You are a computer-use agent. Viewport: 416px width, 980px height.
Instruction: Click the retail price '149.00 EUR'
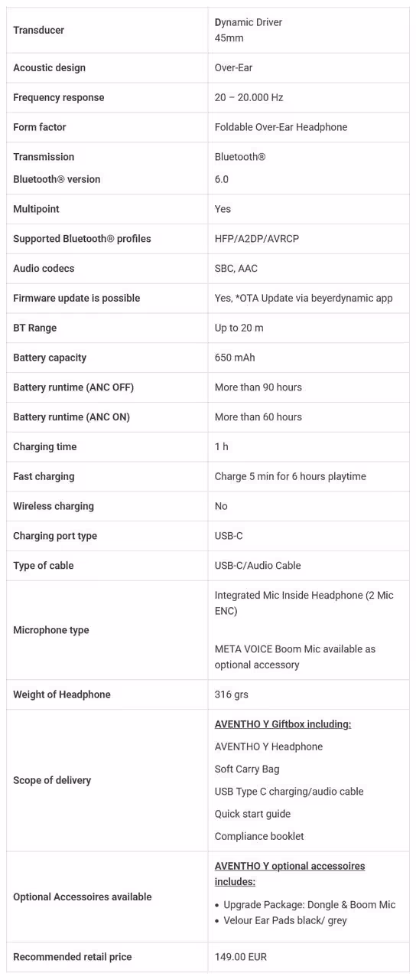point(241,957)
